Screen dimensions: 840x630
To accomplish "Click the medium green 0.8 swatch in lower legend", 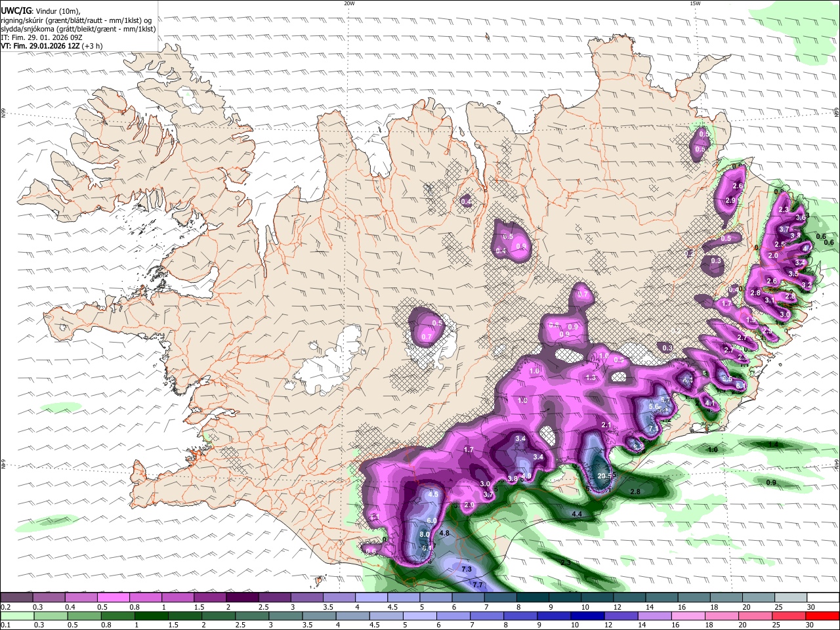I will tap(117, 616).
